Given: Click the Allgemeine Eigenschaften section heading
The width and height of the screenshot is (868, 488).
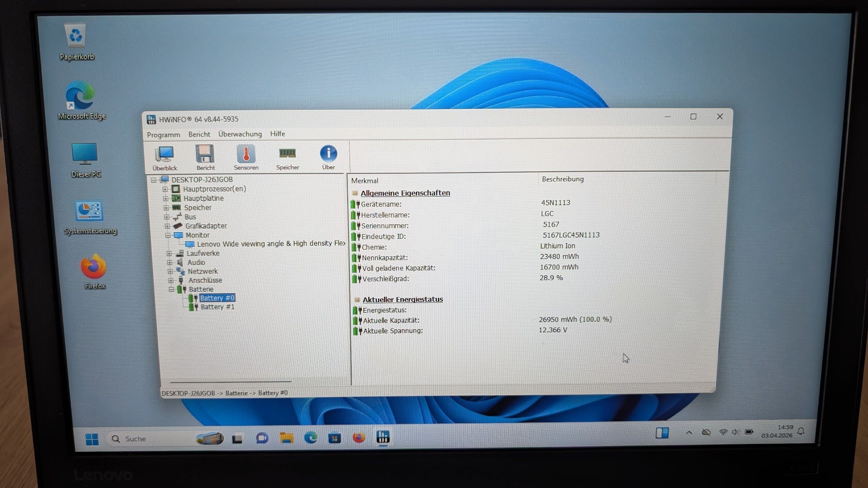Looking at the screenshot, I should (x=405, y=193).
